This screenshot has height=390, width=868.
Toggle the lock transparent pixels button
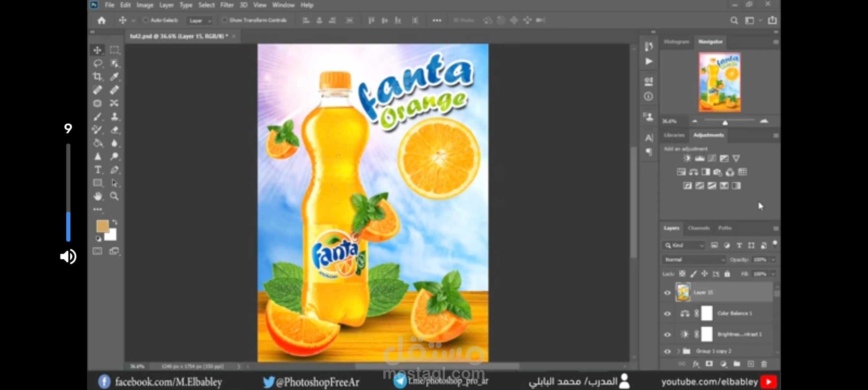pos(682,274)
